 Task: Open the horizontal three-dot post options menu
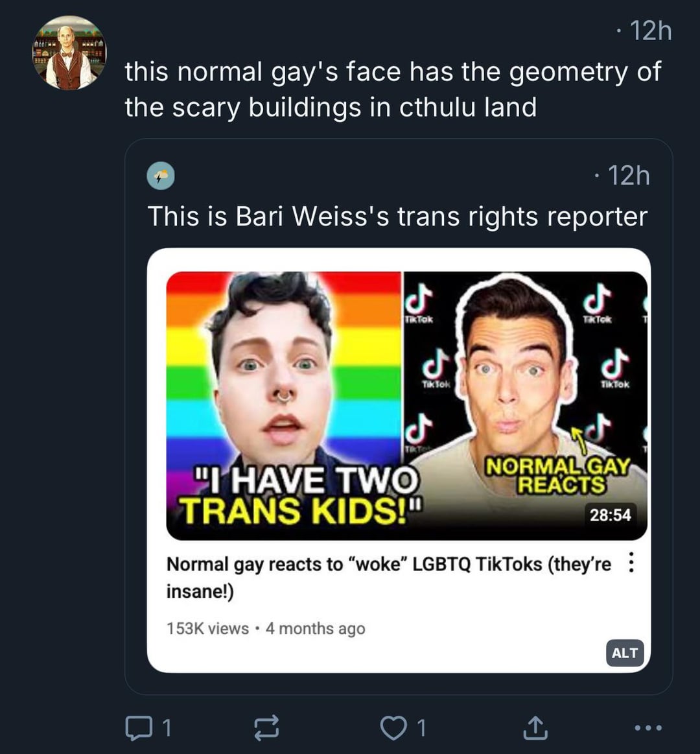coord(648,728)
